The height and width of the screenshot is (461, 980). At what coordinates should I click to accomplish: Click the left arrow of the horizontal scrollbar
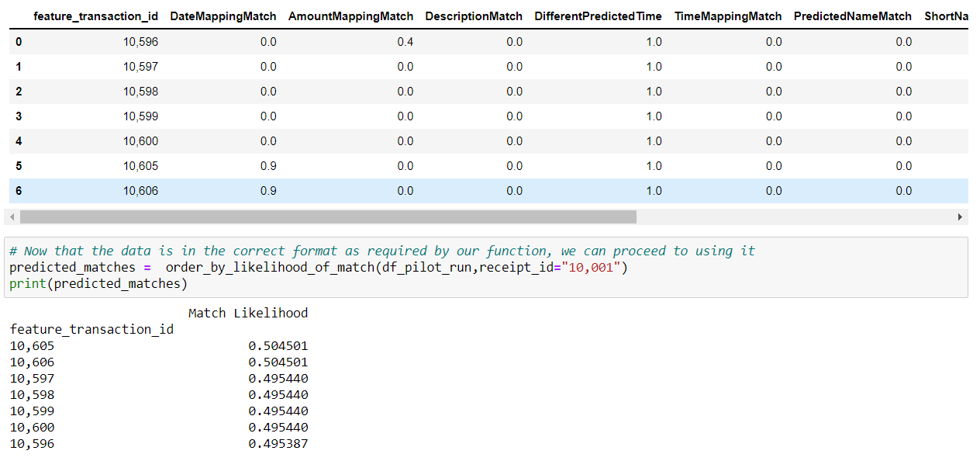pos(11,216)
